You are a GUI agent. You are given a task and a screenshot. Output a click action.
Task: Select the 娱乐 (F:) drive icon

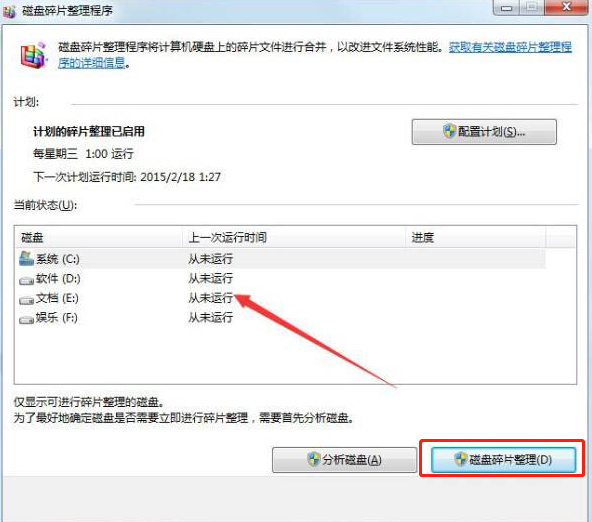[26, 320]
